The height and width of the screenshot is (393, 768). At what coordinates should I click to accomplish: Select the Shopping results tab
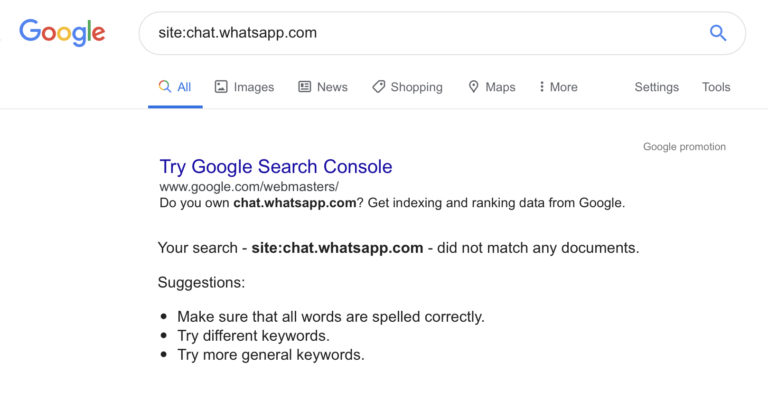(408, 87)
